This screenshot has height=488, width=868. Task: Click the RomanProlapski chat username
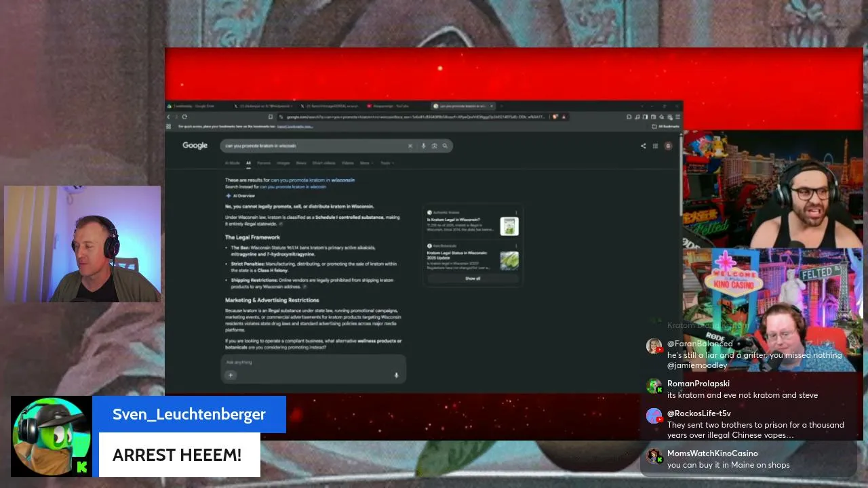698,384
